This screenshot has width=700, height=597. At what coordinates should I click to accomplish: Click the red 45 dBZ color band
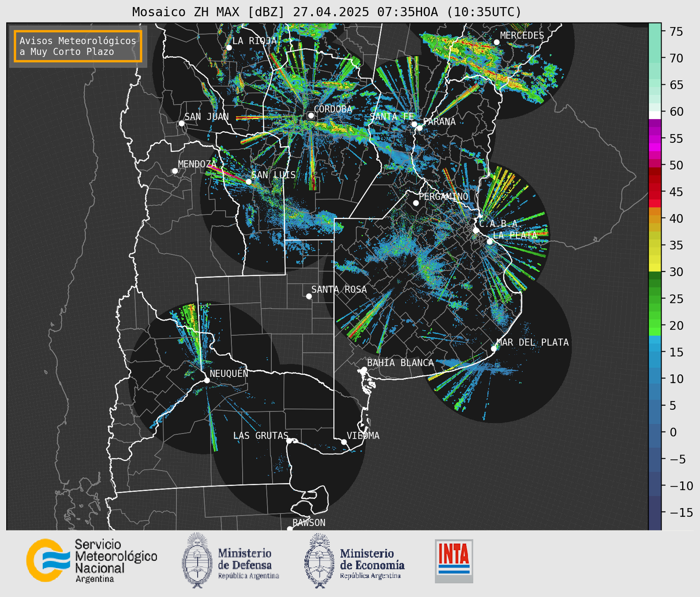coord(655,192)
